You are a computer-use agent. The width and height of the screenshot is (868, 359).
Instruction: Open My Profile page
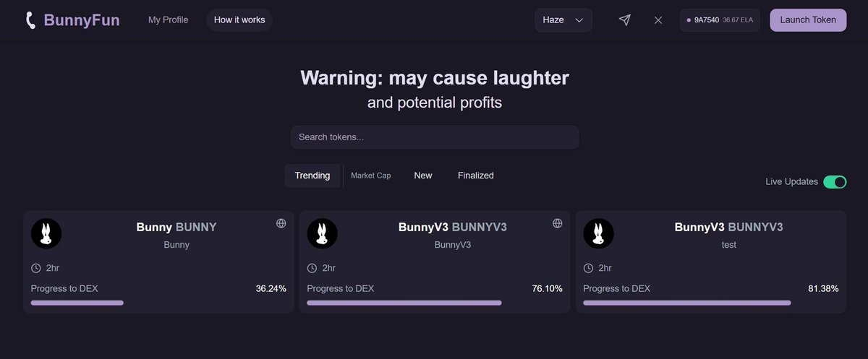(169, 20)
